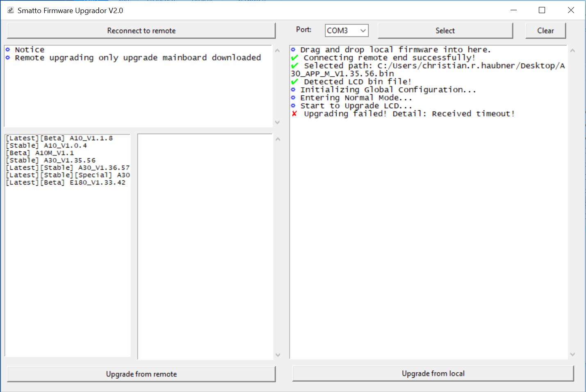Start Upgrade from remote
The width and height of the screenshot is (586, 392).
141,374
